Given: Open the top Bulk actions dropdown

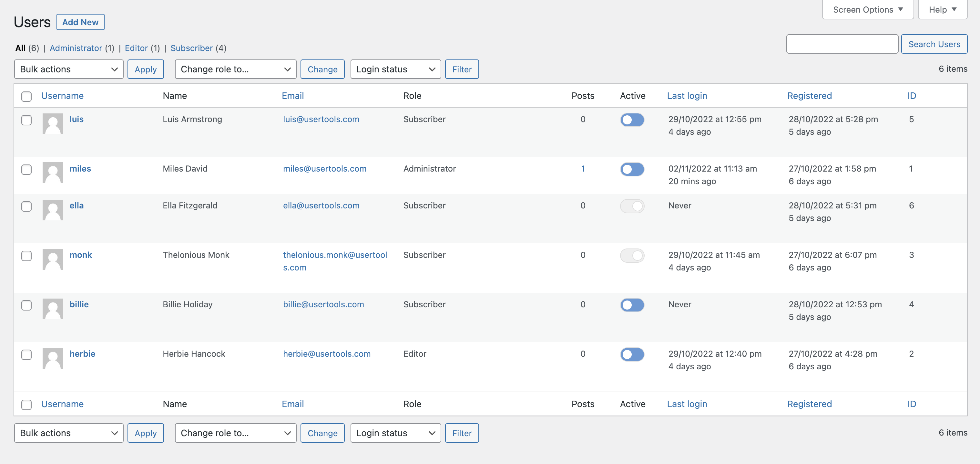Looking at the screenshot, I should point(68,69).
